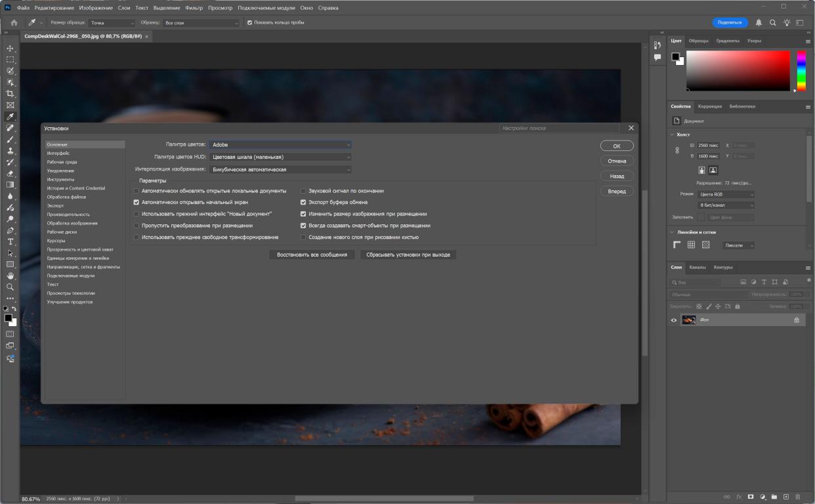The width and height of the screenshot is (815, 504).
Task: Enable "Звуковой сигнал по окончании" checkbox
Action: point(303,191)
